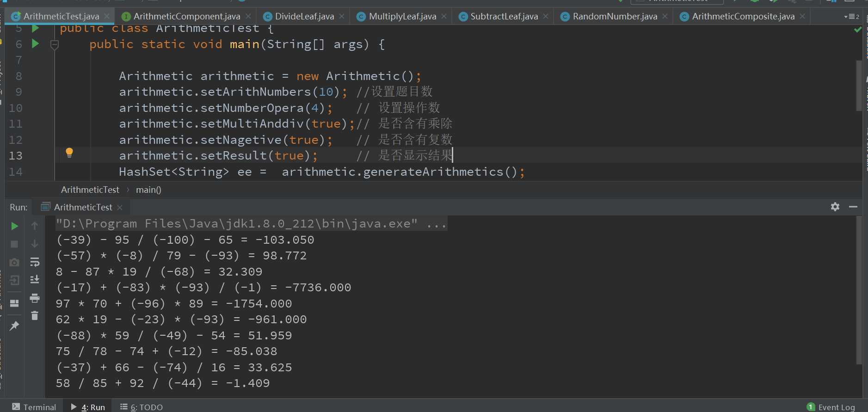Screen dimensions: 868x412
Task: Close the ArithmeticTest.java editor tab
Action: point(107,16)
